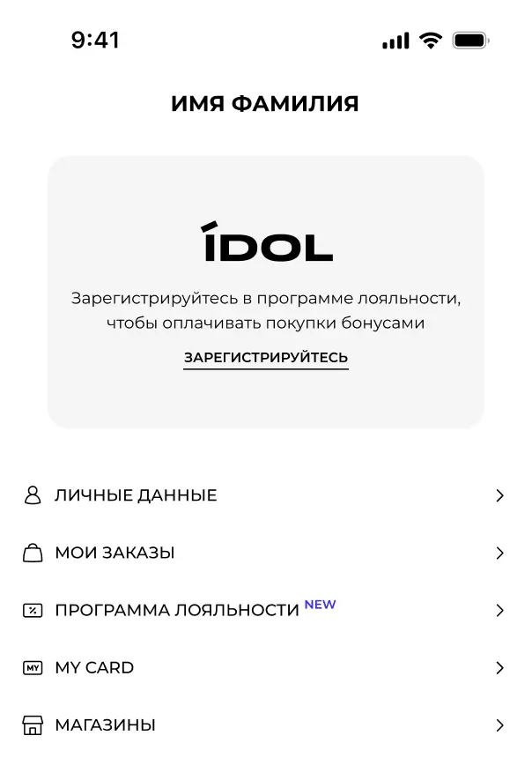Click the ИМЯ ФАМИЛИЯ profile name

point(265,103)
